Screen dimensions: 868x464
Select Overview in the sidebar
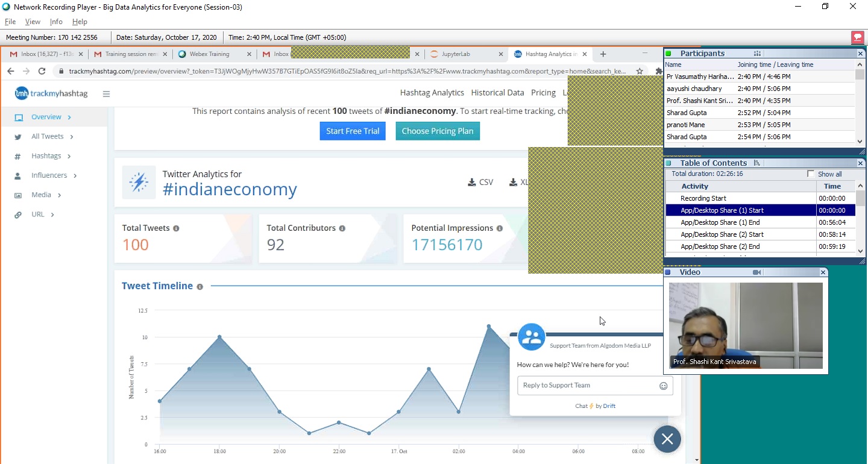coord(46,117)
